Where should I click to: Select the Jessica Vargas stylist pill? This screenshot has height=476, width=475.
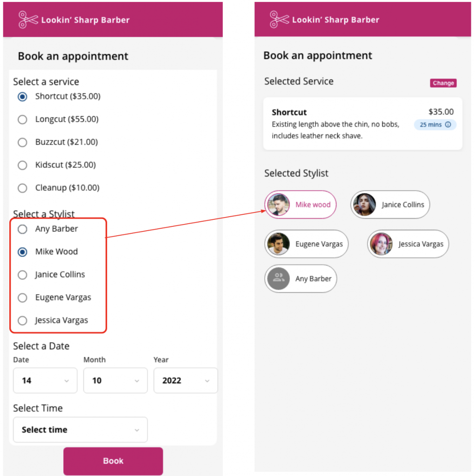coord(408,244)
